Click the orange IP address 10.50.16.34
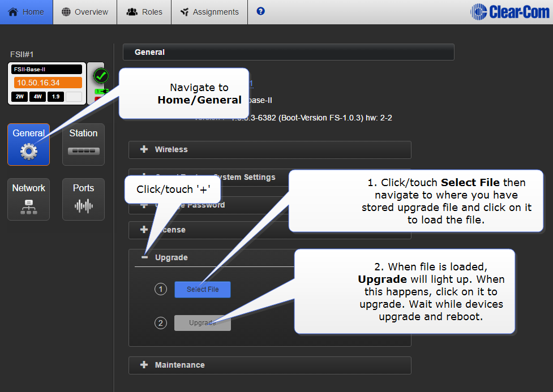Screen dimensions: 553x392 [x=48, y=83]
